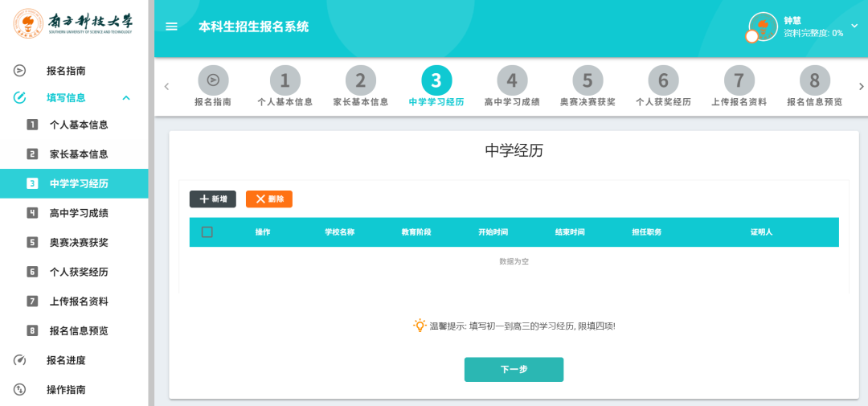Click the 报名指南 stepper circle icon

[x=213, y=80]
